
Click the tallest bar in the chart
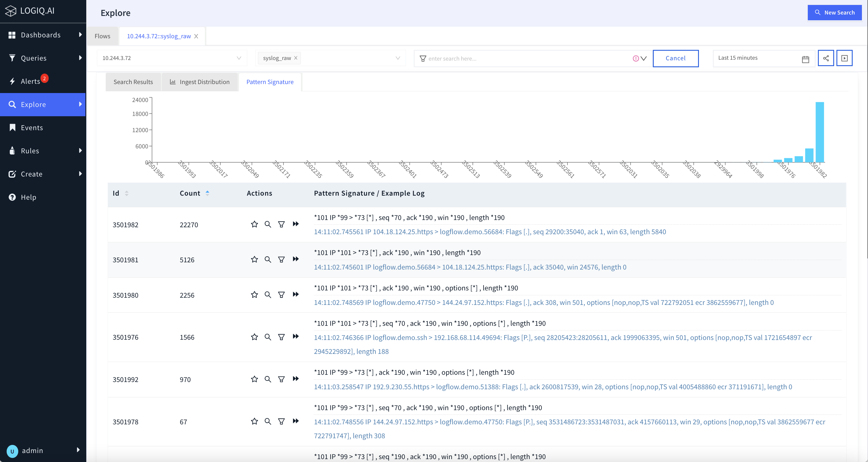tap(819, 132)
